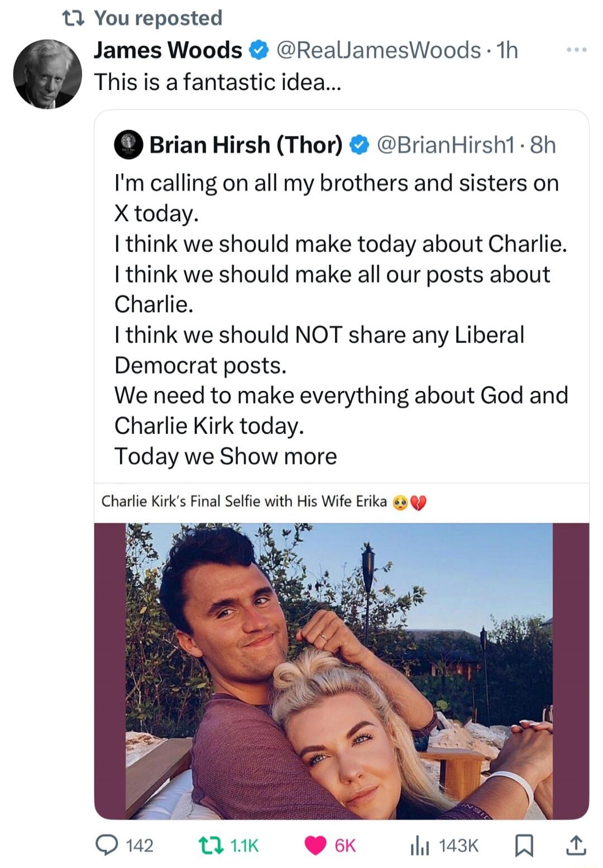The image size is (603, 868).
Task: Share this post via the share icon
Action: click(x=575, y=845)
